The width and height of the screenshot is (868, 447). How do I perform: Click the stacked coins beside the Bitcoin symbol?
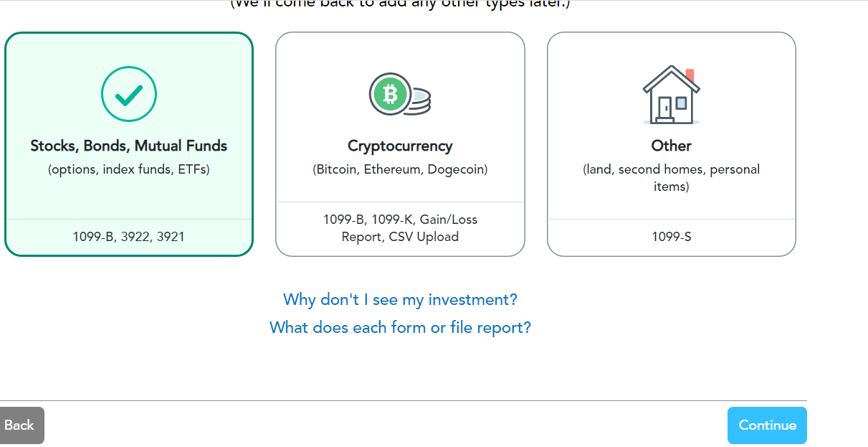(421, 101)
